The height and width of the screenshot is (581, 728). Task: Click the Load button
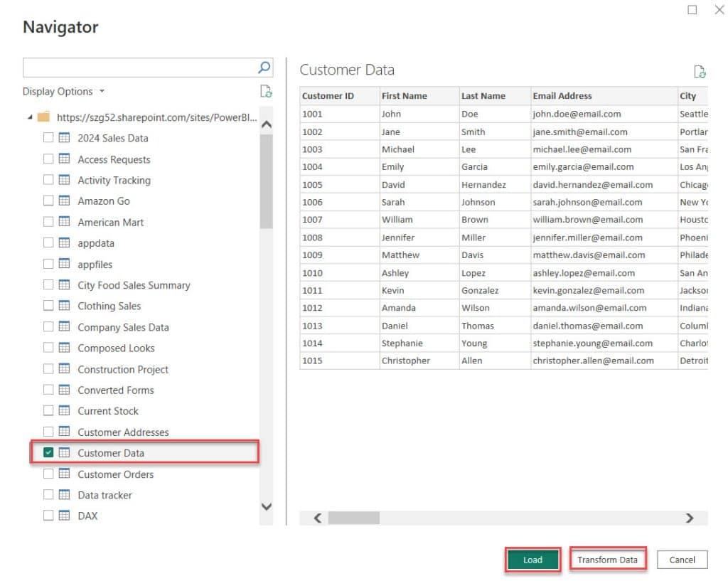point(532,560)
